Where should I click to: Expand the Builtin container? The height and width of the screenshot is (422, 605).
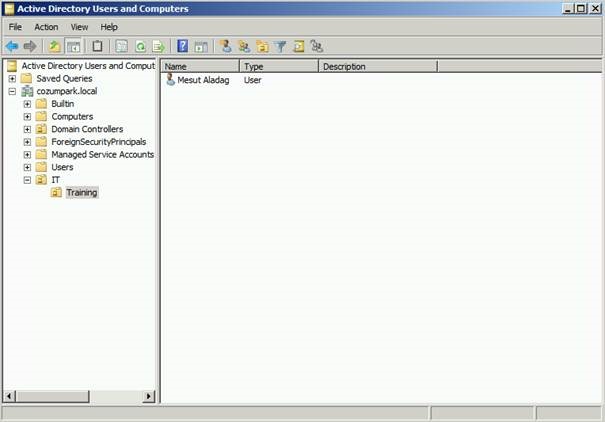27,104
